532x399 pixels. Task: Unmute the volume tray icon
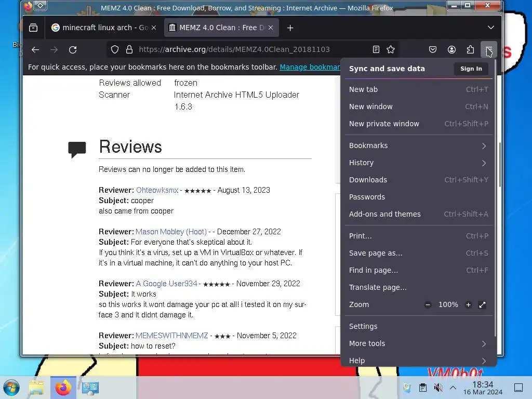click(x=438, y=388)
